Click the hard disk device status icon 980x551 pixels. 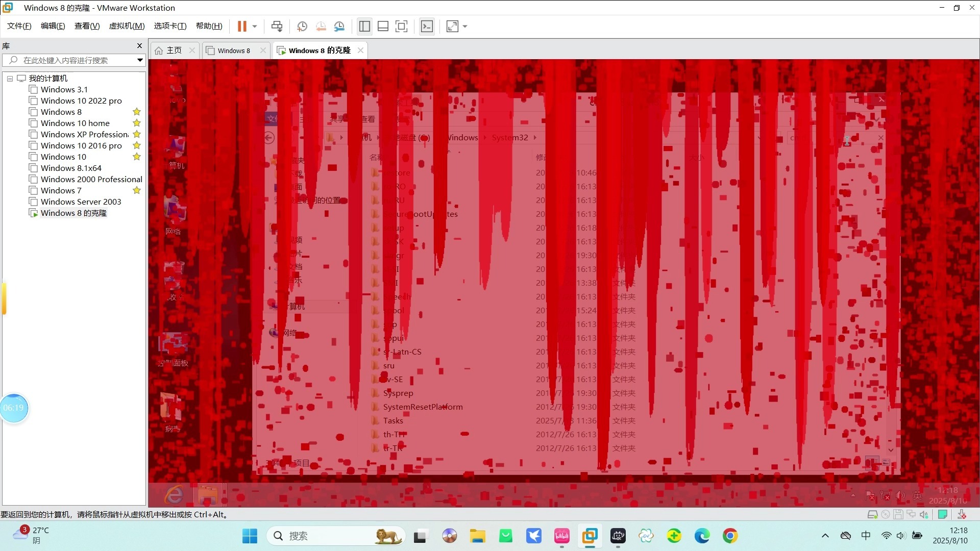(872, 514)
